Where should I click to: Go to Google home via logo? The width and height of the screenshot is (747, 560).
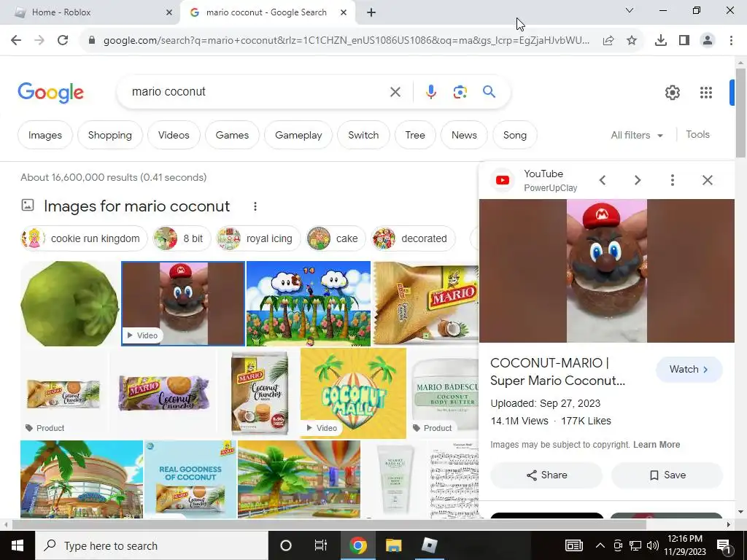coord(50,93)
